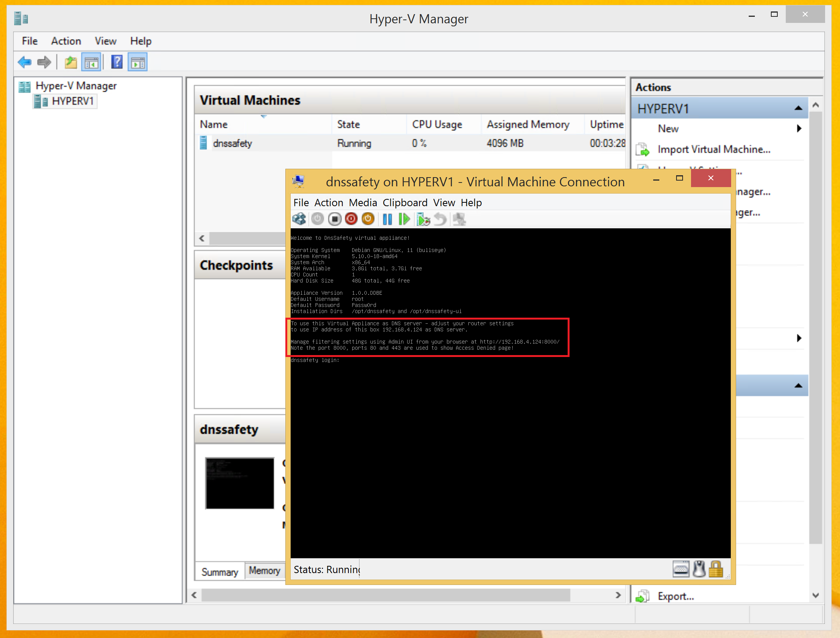Click the VM Connection window title icon
Screen dimensions: 840x638
[x=299, y=181]
